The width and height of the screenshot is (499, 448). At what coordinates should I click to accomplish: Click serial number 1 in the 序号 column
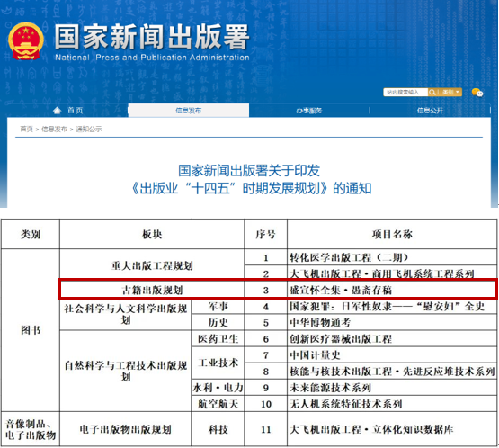(266, 257)
